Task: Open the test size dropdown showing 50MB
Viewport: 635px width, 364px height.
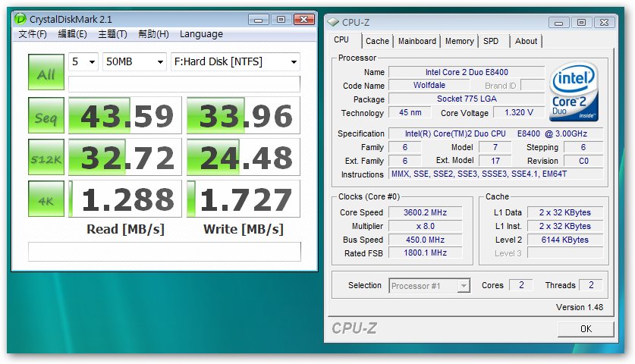Action: (134, 61)
